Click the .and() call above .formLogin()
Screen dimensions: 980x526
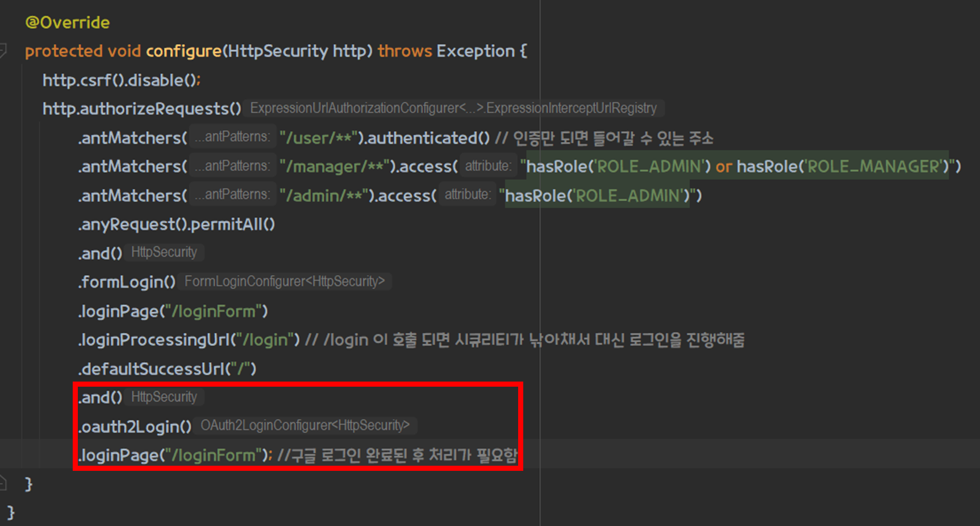[100, 253]
